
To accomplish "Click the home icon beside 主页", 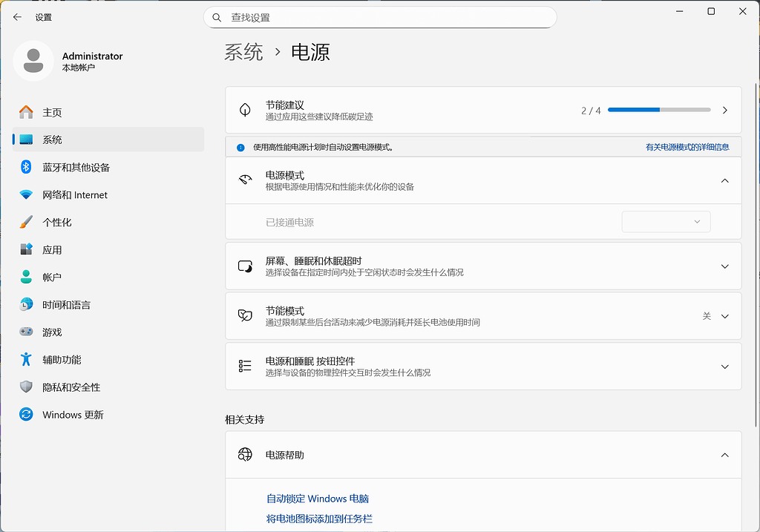I will click(x=26, y=112).
